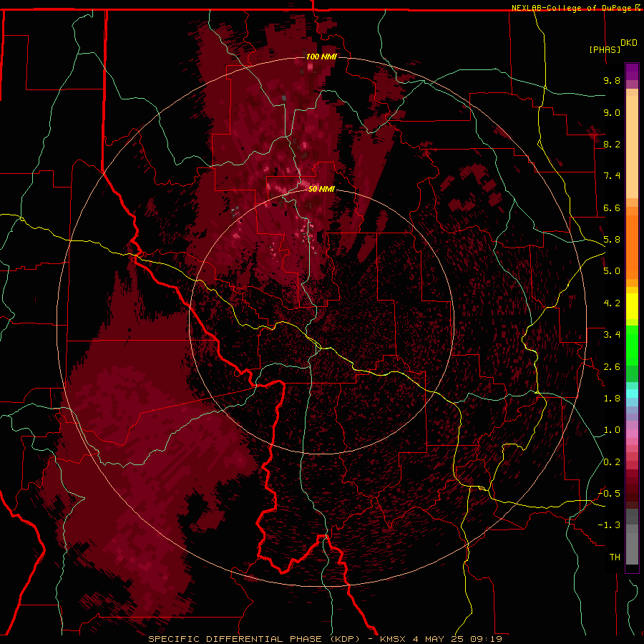
Task: Click the 9.8 scale value
Action: (x=612, y=80)
